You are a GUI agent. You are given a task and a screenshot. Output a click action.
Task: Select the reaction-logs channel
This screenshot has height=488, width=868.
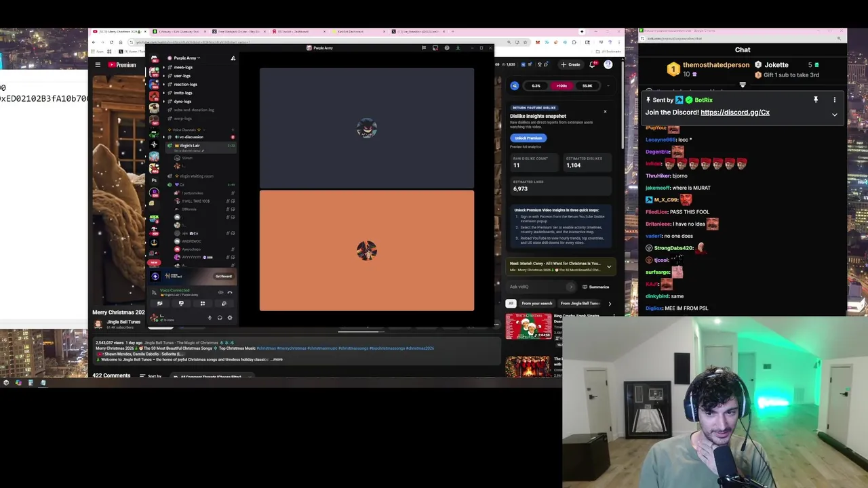point(185,84)
